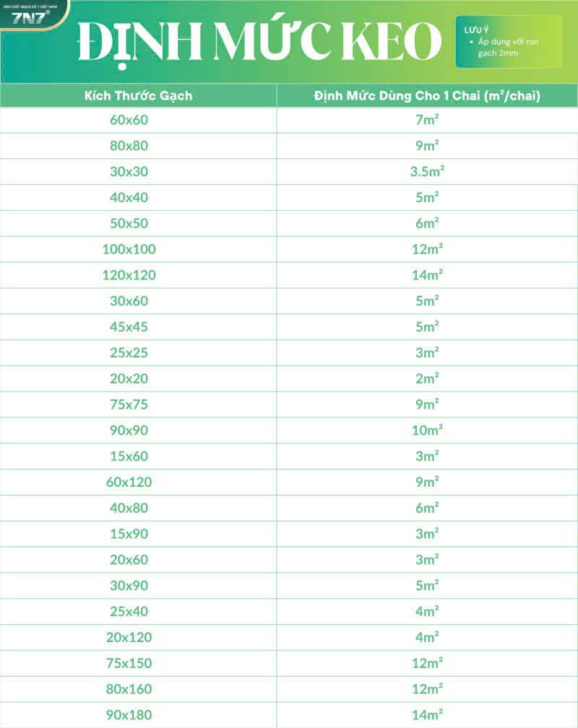Select the Kích Thước Gạch column header

tap(139, 95)
